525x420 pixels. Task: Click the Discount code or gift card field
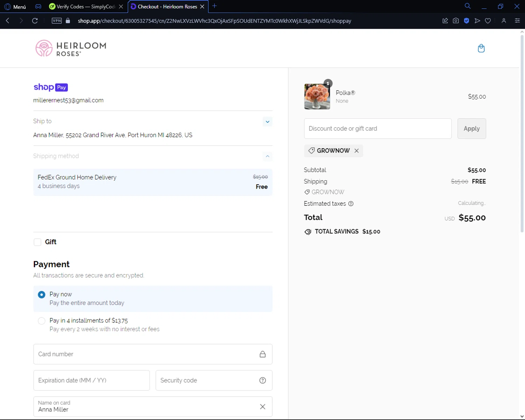tap(378, 128)
